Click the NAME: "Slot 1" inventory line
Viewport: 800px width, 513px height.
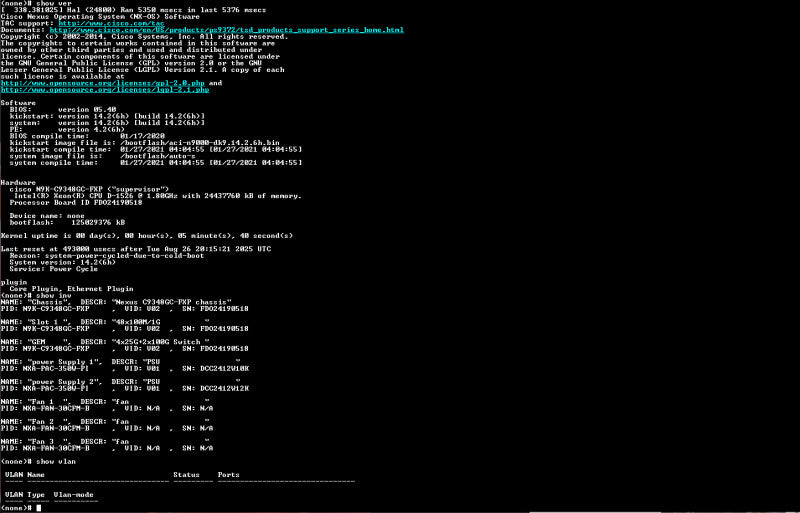105,322
